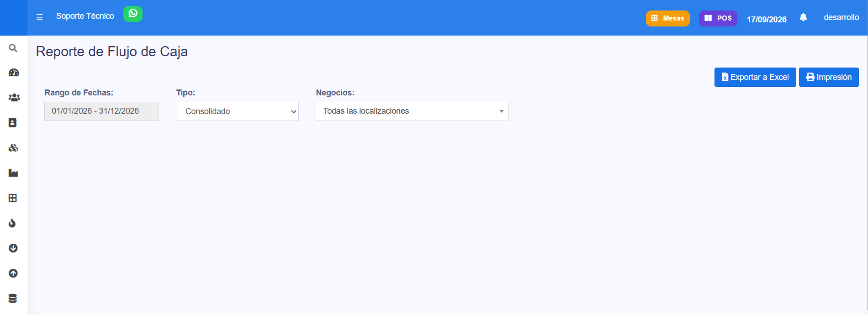Screen dimensions: 868x315
Task: Click the up-arrow circle sidebar icon
Action: point(13,273)
